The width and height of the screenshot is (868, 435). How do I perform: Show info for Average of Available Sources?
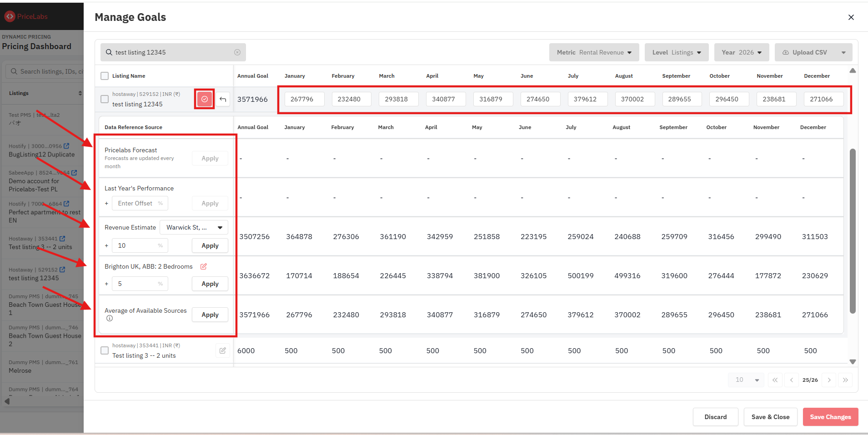coord(110,318)
